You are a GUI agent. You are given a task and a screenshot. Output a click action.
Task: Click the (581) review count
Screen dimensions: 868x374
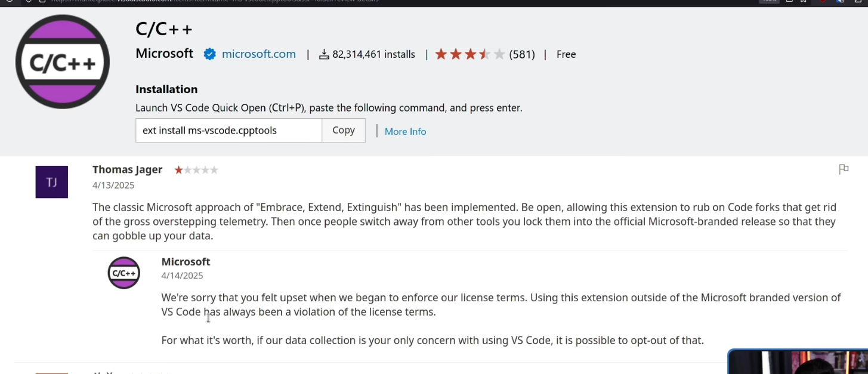pyautogui.click(x=522, y=54)
